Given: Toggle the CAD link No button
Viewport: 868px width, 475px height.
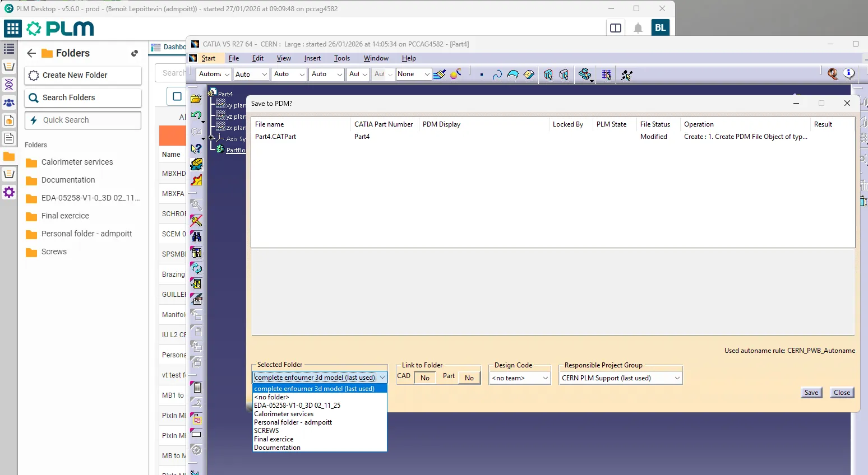Looking at the screenshot, I should (x=425, y=378).
